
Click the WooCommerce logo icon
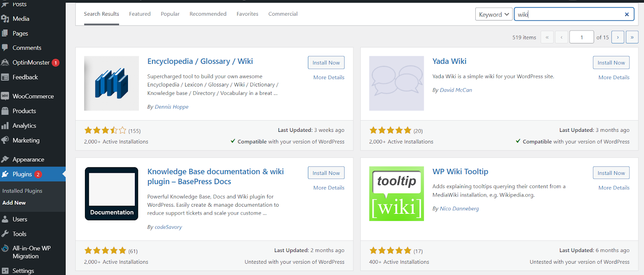coord(5,96)
